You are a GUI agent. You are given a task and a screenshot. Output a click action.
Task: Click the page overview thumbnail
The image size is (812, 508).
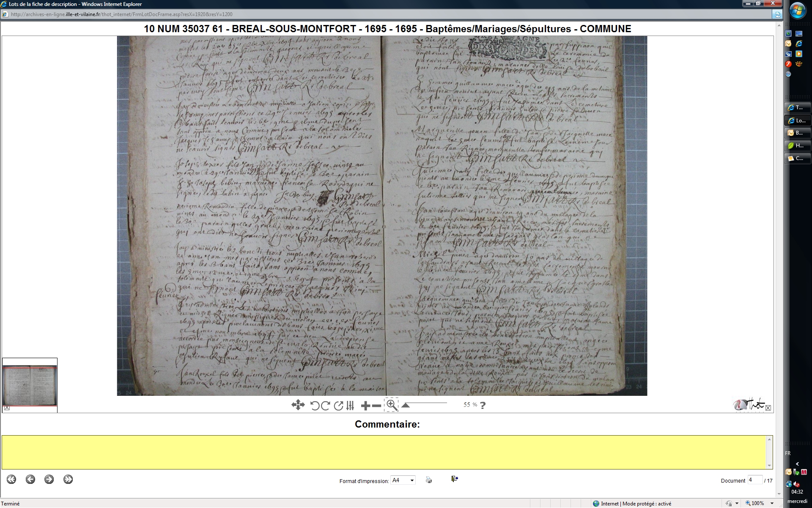pos(30,385)
